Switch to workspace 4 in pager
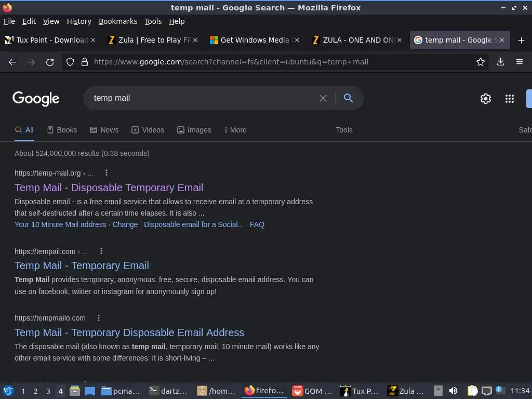 tap(60, 391)
